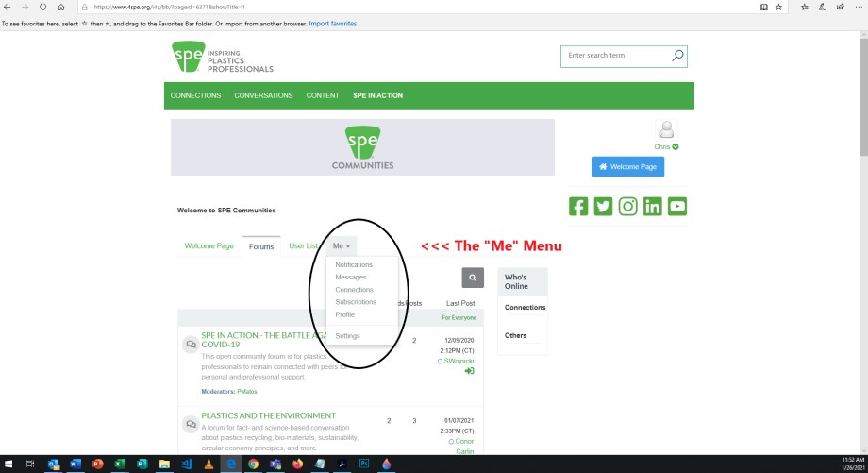This screenshot has width=868, height=473.
Task: Open CONVERSATIONS in the green navigation bar
Action: point(263,95)
